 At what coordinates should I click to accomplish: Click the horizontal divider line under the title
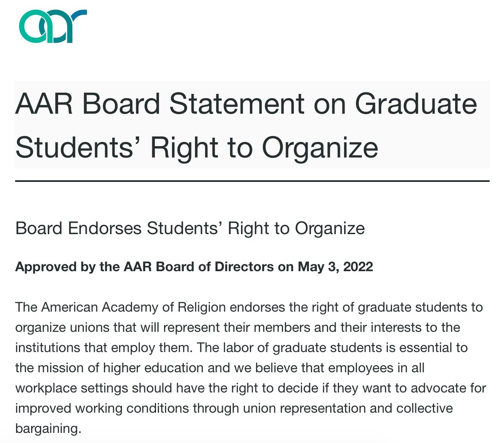pos(252,181)
